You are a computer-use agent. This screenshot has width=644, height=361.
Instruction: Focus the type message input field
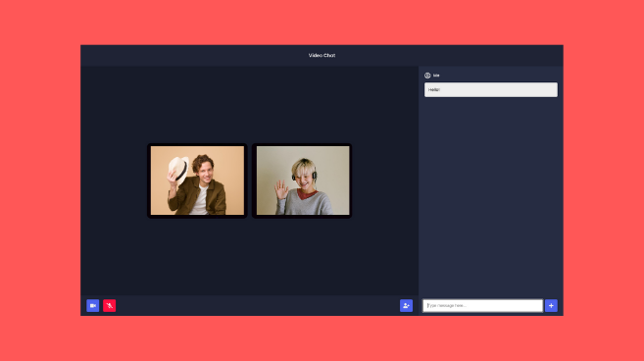tap(482, 305)
